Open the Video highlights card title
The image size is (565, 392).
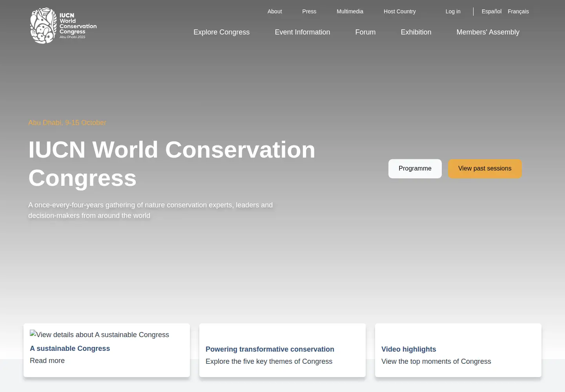[409, 349]
